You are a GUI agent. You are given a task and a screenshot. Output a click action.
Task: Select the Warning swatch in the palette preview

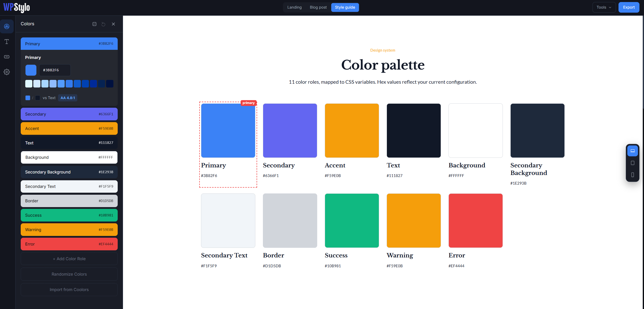[414, 220]
